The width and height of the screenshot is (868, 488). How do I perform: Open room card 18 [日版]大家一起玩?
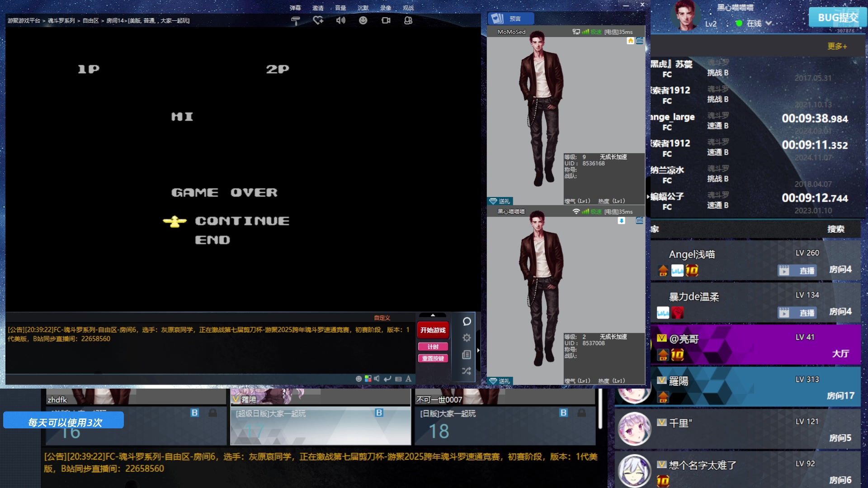505,426
